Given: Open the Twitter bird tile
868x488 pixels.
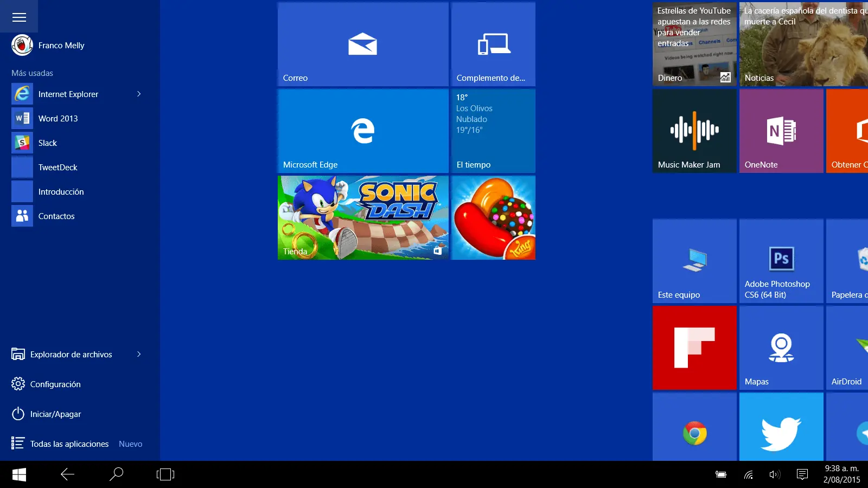Looking at the screenshot, I should pyautogui.click(x=781, y=427).
